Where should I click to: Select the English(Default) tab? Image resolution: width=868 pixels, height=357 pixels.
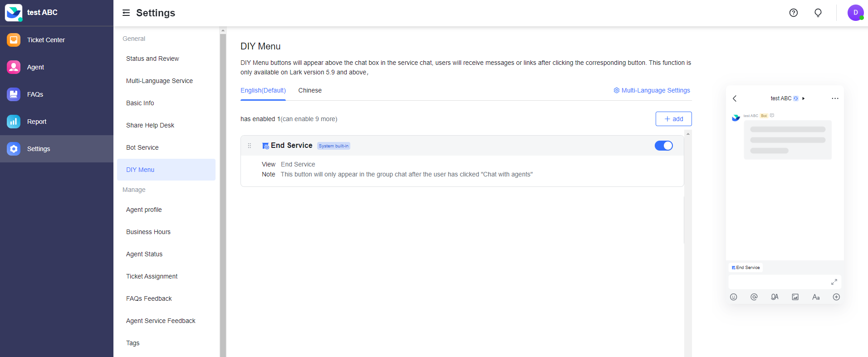coord(263,90)
